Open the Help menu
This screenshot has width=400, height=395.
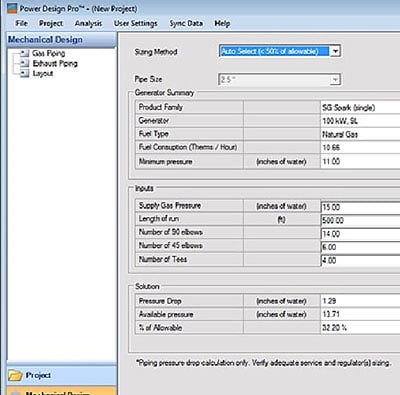tap(222, 23)
